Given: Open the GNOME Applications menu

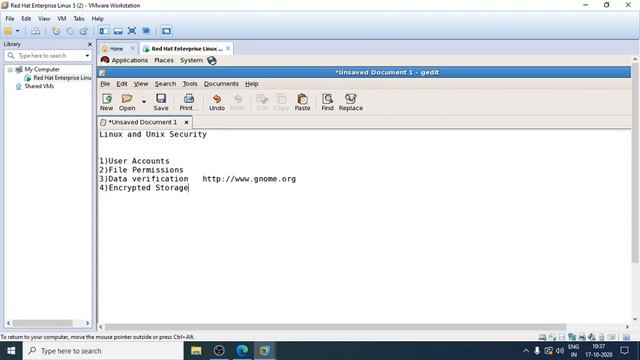Looking at the screenshot, I should click(130, 60).
